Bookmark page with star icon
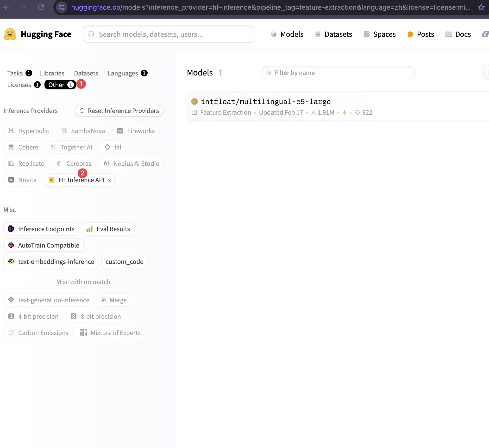Screen dimensions: 489x448 [481, 7]
